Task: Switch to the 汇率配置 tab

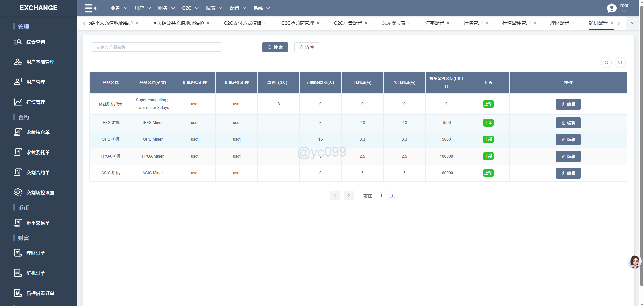Action: (x=434, y=23)
